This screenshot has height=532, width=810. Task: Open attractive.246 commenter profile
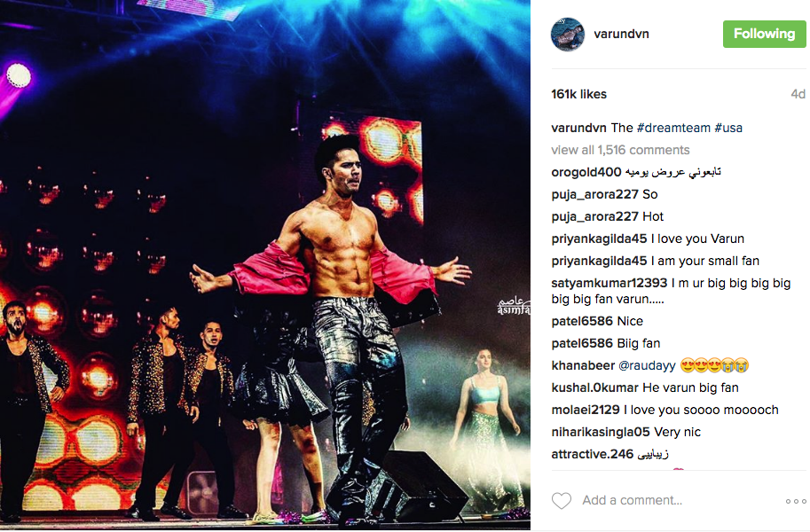pos(592,455)
